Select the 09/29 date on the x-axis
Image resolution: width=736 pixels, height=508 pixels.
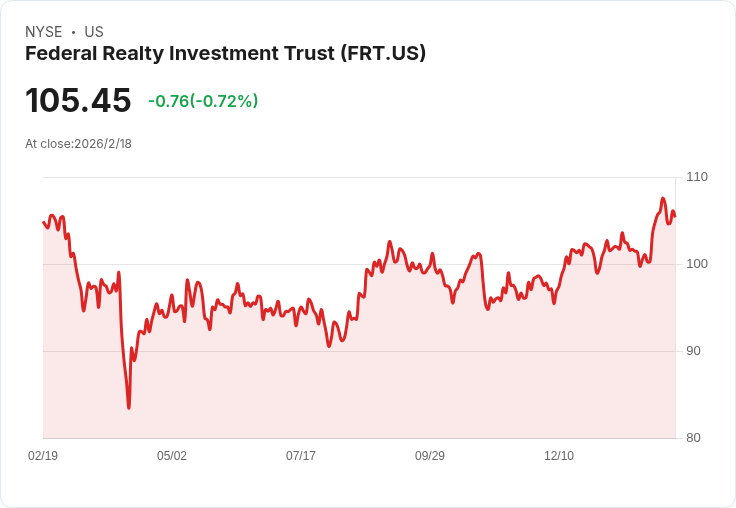(x=430, y=456)
